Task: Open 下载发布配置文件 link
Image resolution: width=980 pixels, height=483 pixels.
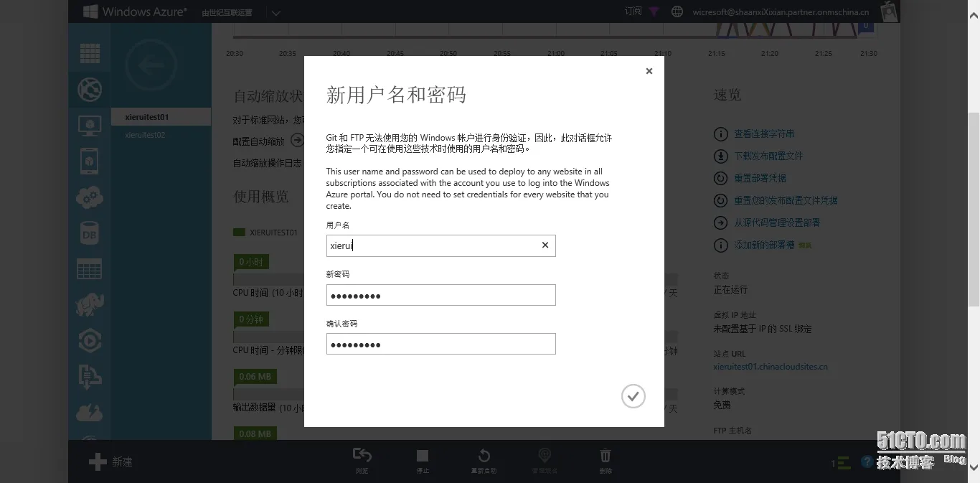Action: [x=768, y=156]
